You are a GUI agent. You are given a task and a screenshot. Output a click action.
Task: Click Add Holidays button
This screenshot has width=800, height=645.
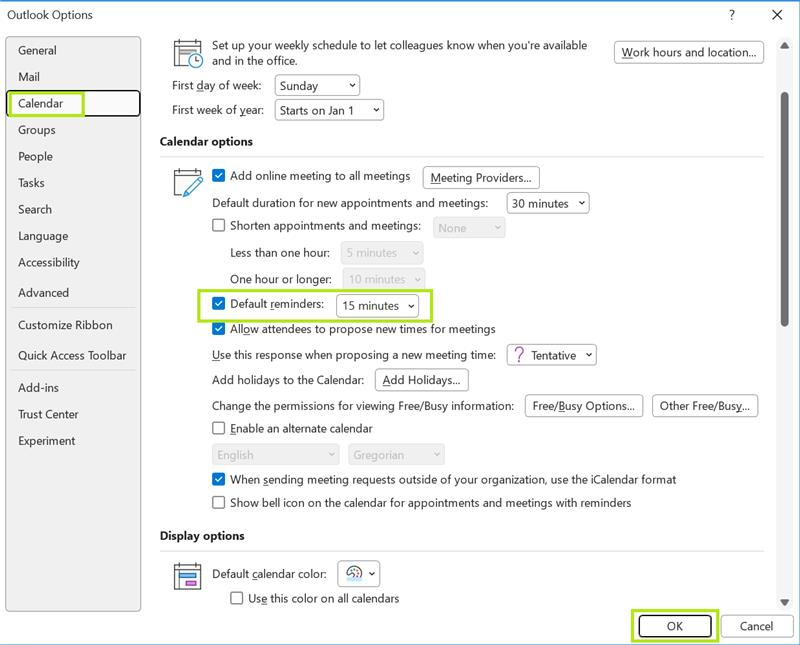[421, 380]
